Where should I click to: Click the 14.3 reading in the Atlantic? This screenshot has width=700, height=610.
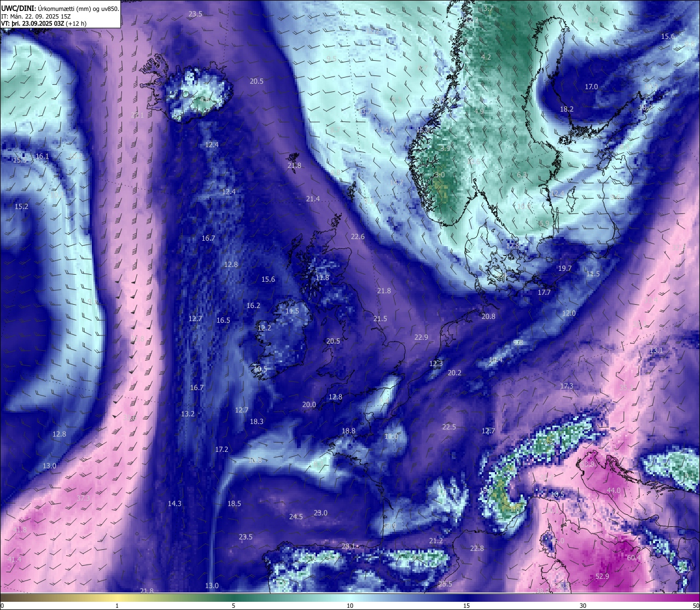[x=174, y=504]
